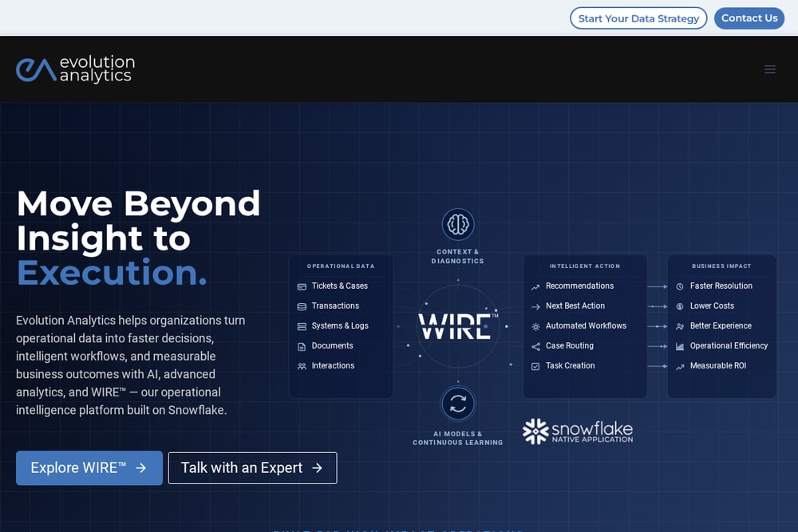Click the "Transactions" text
Screen dimensions: 798x532
click(335, 305)
